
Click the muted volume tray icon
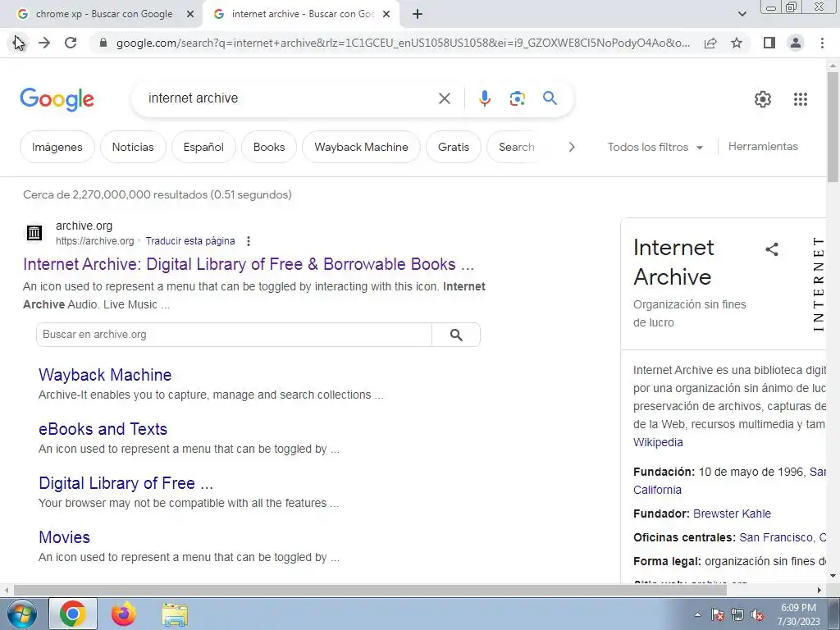757,614
